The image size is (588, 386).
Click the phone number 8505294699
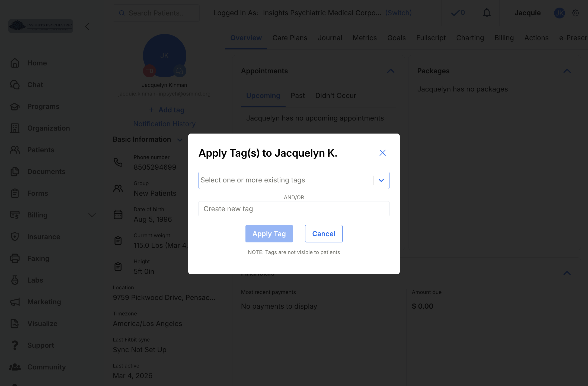(155, 167)
